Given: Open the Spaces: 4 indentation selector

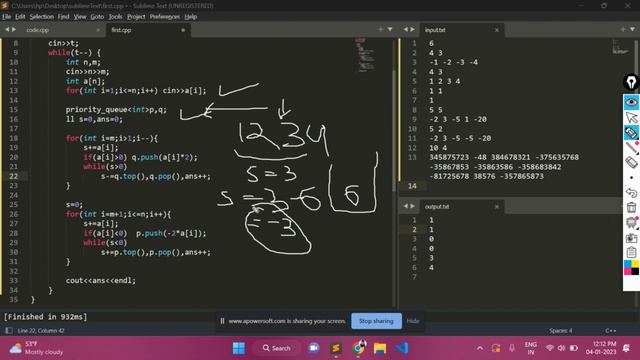Looking at the screenshot, I should coord(560,331).
